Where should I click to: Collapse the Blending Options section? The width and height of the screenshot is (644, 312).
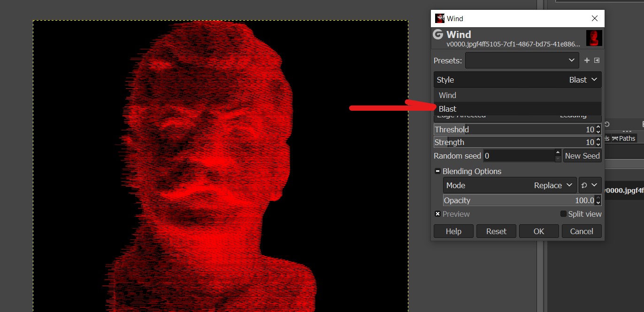pos(437,171)
